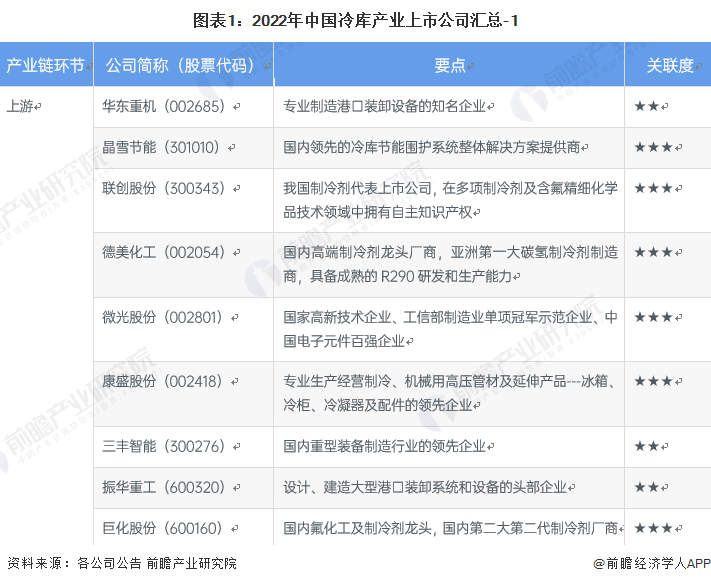
Task: Click description 国内重型装备制造行业的领先企业
Action: (385, 447)
